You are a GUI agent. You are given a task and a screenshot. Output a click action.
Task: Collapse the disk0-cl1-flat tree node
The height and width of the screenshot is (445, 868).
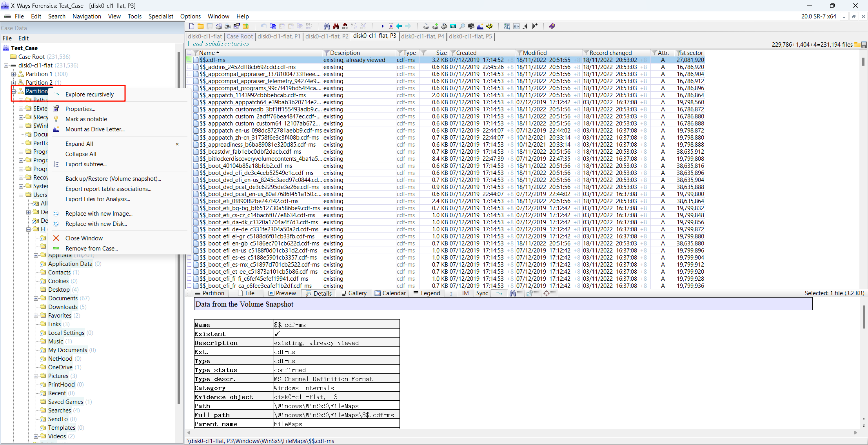[x=6, y=65]
